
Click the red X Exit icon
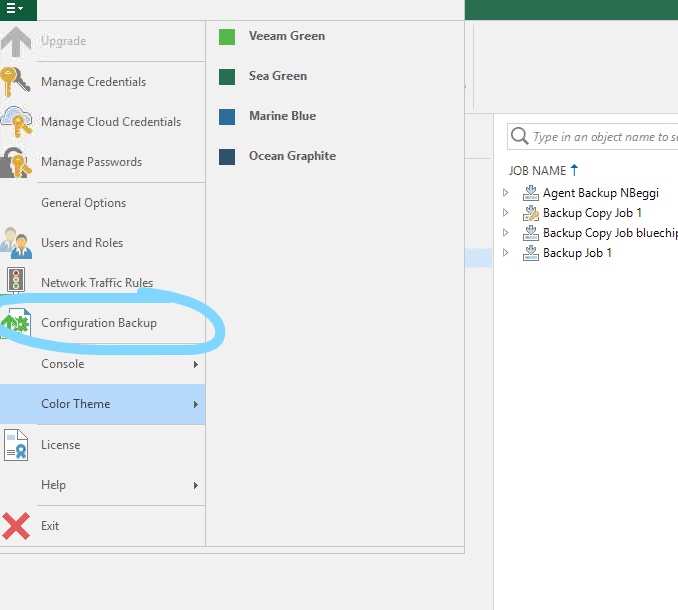(16, 526)
